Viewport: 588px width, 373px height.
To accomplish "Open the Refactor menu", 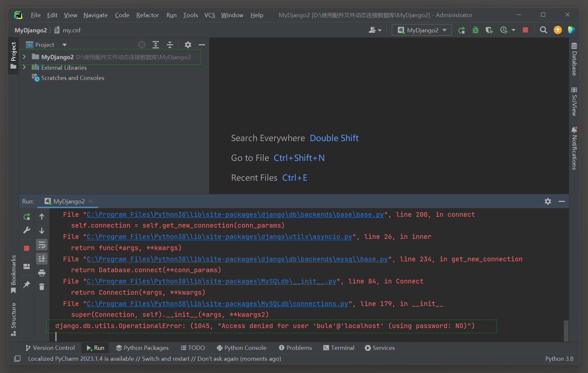I will (x=147, y=15).
